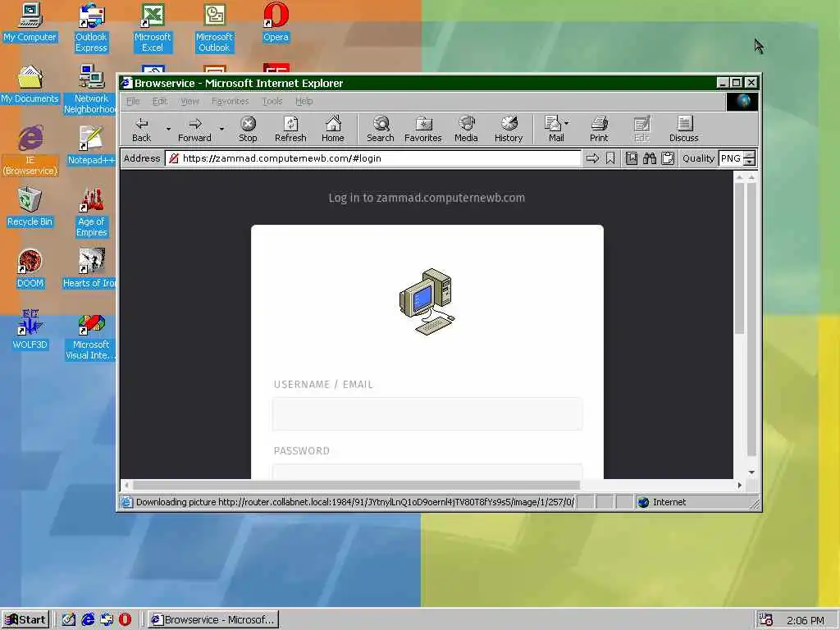The image size is (840, 630).
Task: Select Age of Empires desktop icon
Action: 91,212
